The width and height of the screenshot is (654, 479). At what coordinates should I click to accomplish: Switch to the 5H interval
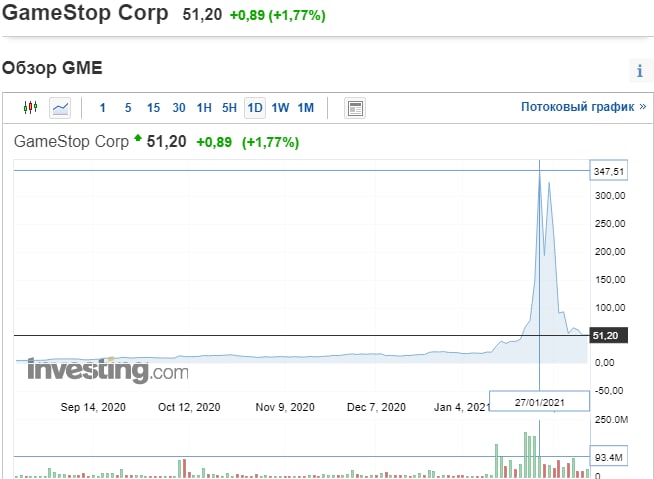click(229, 108)
